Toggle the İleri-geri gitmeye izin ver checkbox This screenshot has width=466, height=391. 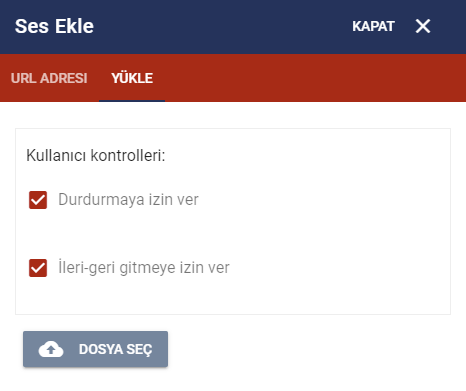(38, 268)
